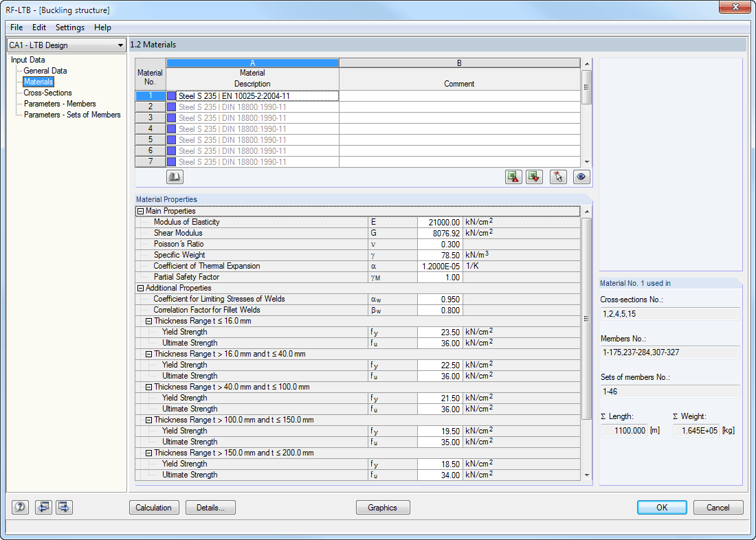Screen dimensions: 756x540
Task: Click the Material Properties vertical scrollbar
Action: click(x=587, y=344)
